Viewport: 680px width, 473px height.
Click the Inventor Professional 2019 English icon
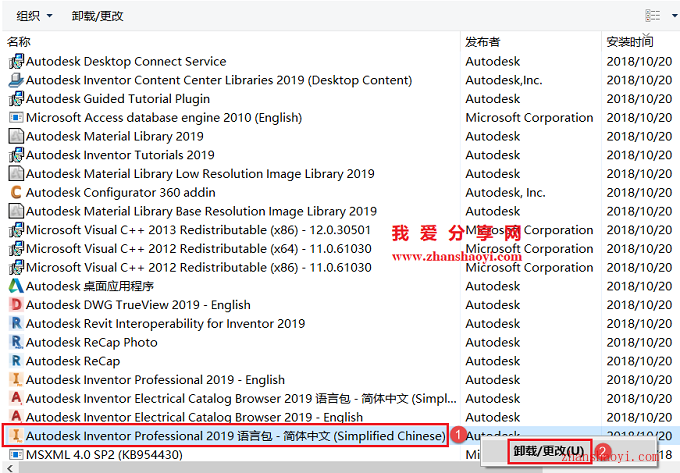tap(16, 379)
